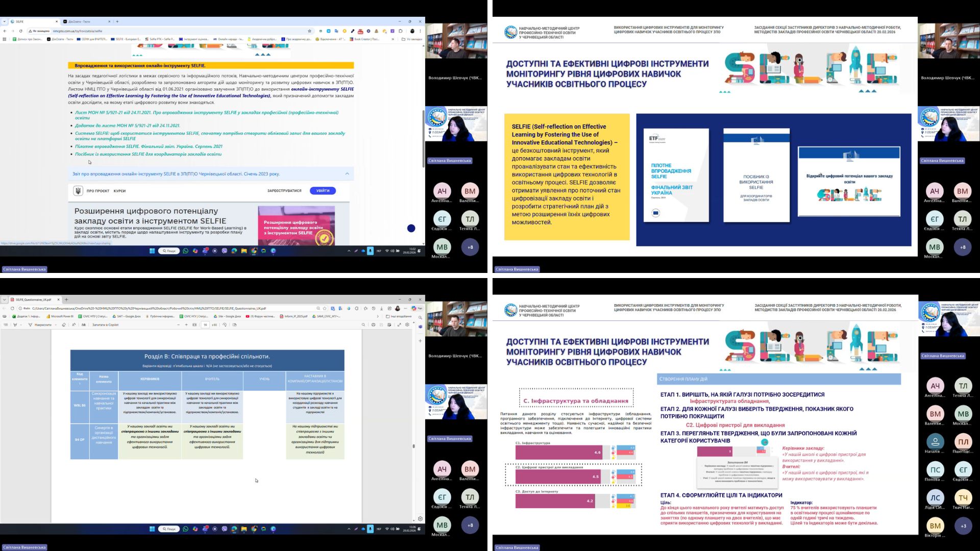The image size is (980, 551).
Task: Rotate the PDF page with the rotate icon
Action: (x=225, y=324)
